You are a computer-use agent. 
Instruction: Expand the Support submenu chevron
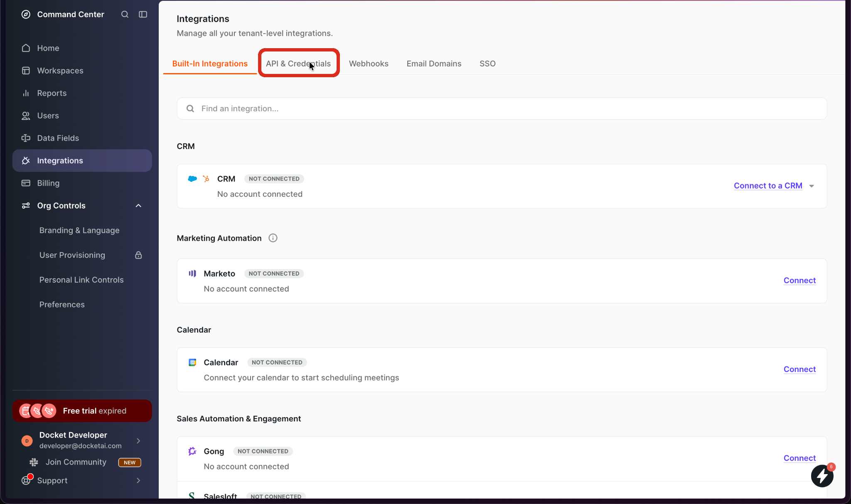[x=138, y=480]
